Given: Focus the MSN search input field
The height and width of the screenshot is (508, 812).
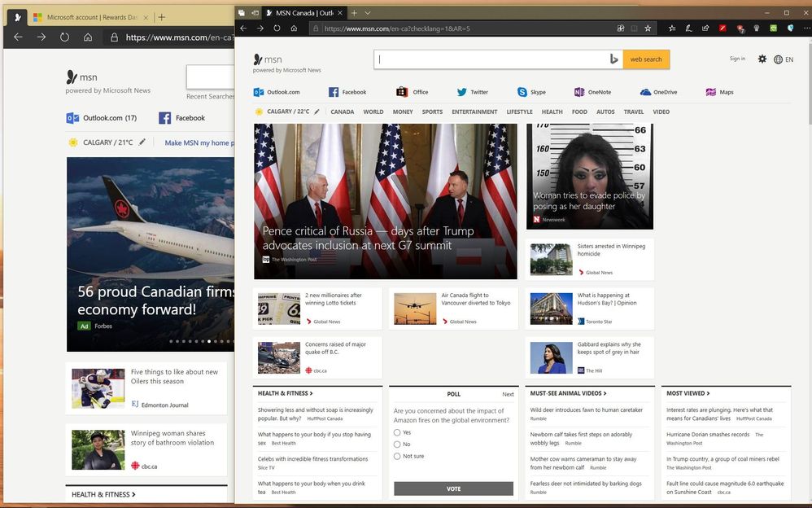Looking at the screenshot, I should (491, 59).
